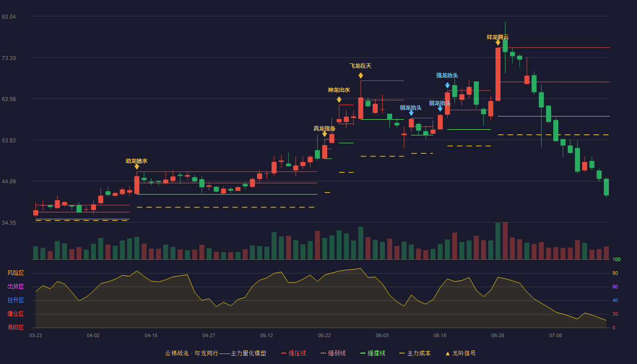Toggle the 强撑线 legend series
The image size is (637, 364).
373,353
